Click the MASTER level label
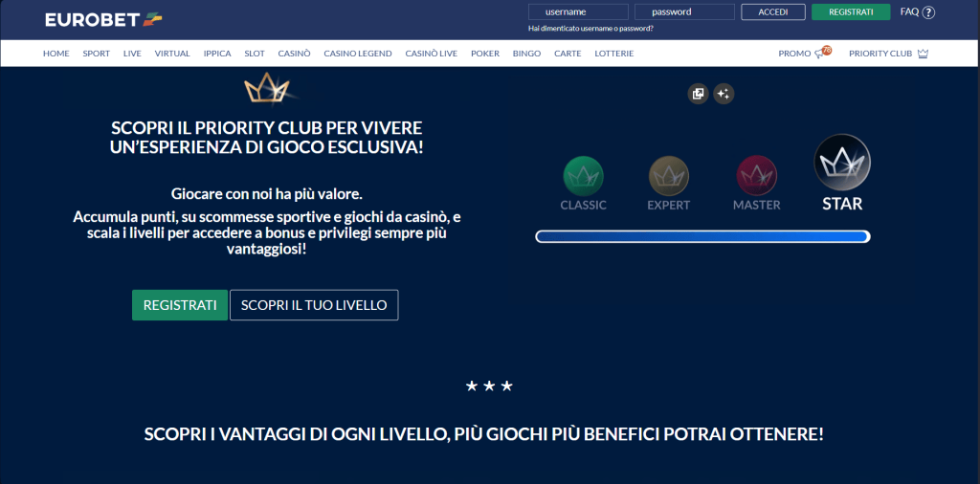Screen dimensions: 980x484 757,205
